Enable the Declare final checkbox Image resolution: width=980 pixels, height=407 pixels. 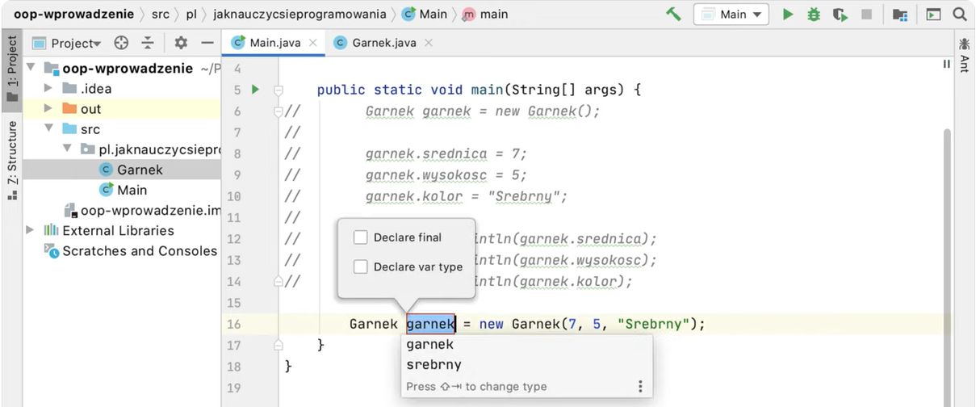coord(361,237)
